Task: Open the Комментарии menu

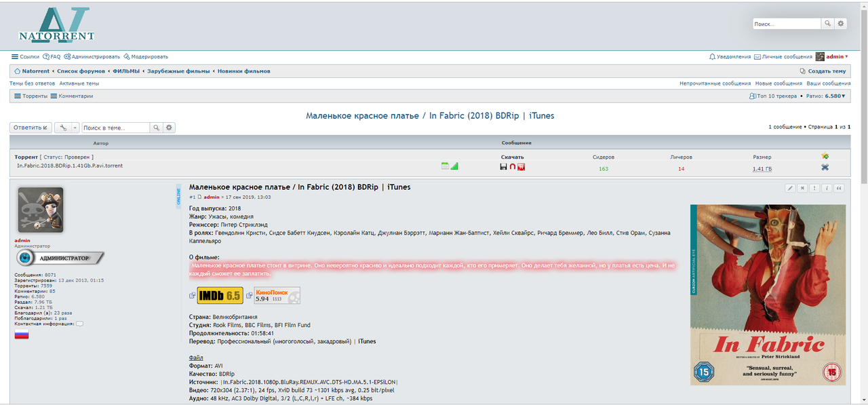Action: (71, 96)
